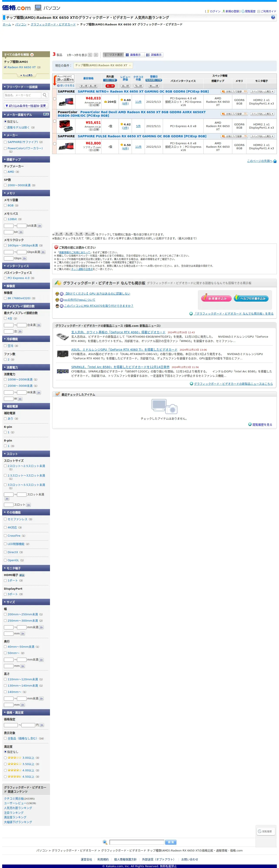279x868 pixels.
Task: Click the メーカー直販モデル 解説 badge
Action: [x=46, y=114]
